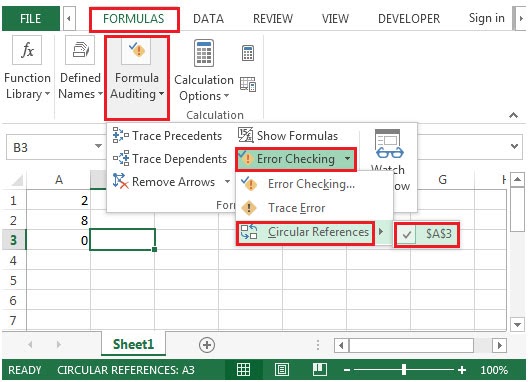
Task: Open the Formula Auditing group
Action: 137,77
